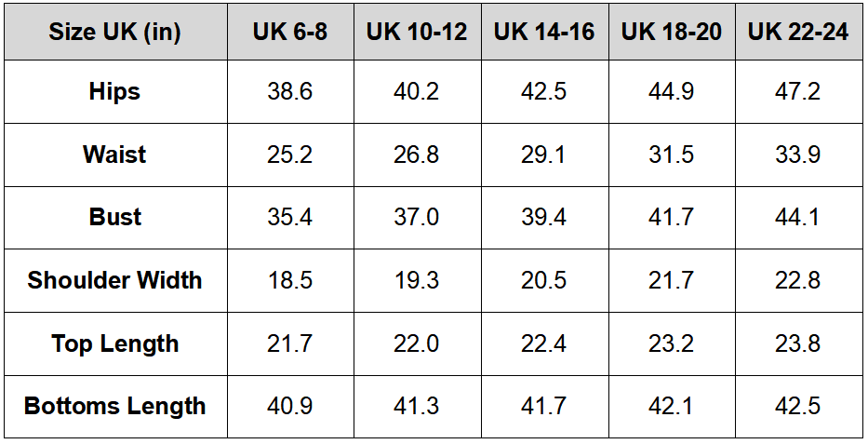
Task: Select the Waist value 31.5 cell
Action: click(x=672, y=155)
